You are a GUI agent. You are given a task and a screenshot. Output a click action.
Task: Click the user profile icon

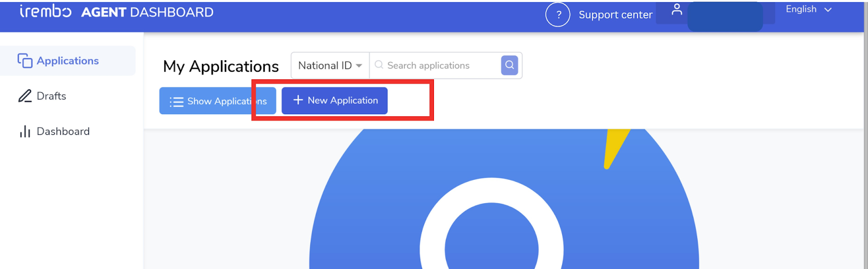(676, 9)
